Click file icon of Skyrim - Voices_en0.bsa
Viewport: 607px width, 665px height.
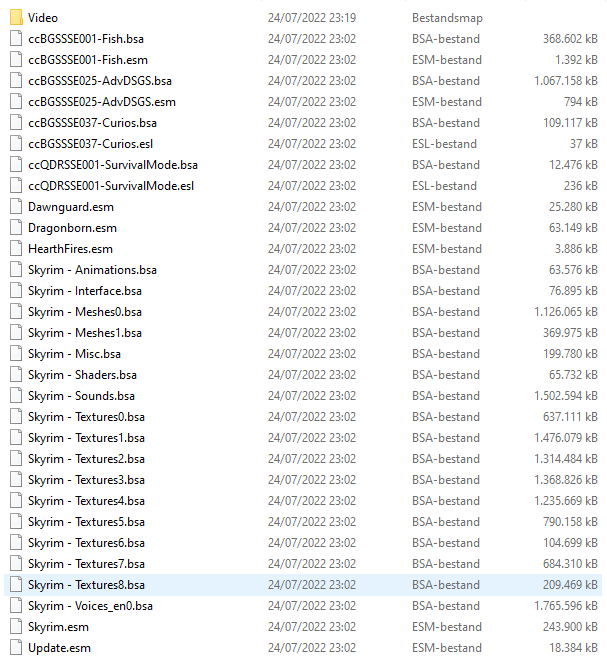(x=16, y=606)
